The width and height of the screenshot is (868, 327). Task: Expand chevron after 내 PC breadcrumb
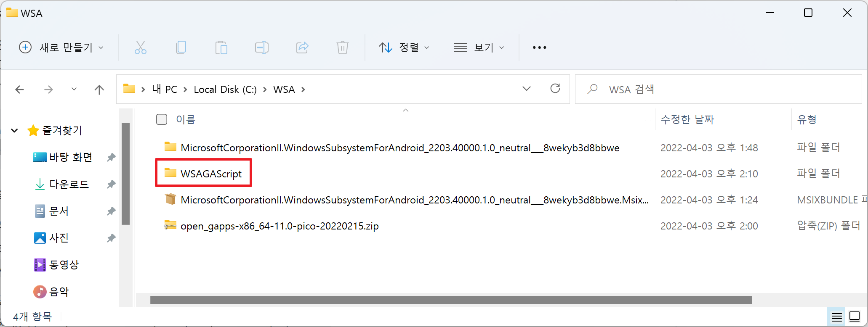coord(185,90)
